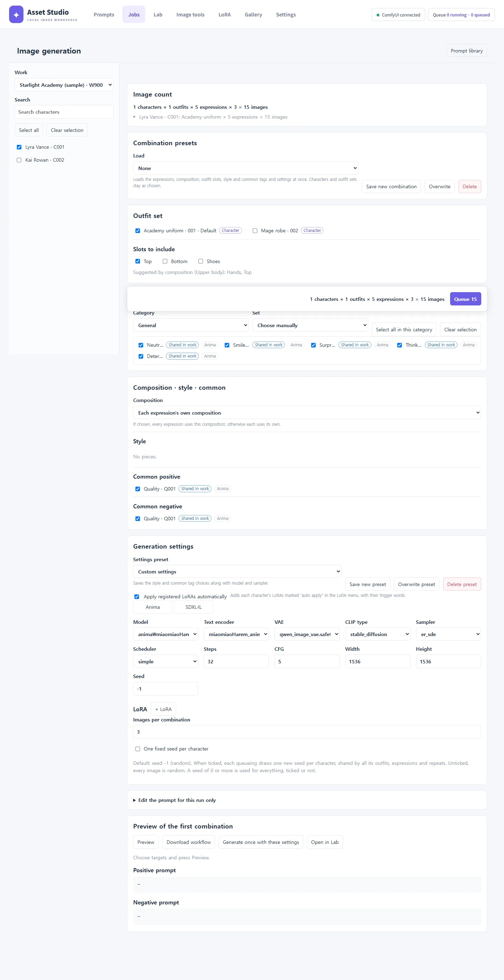
Task: Toggle the Academy uniform · 001 outfit checkbox
Action: coord(138,231)
